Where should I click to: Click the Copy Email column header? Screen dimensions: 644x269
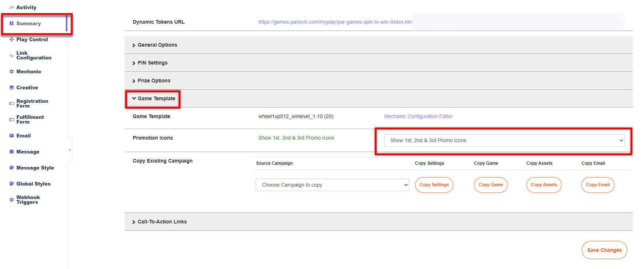(x=593, y=163)
